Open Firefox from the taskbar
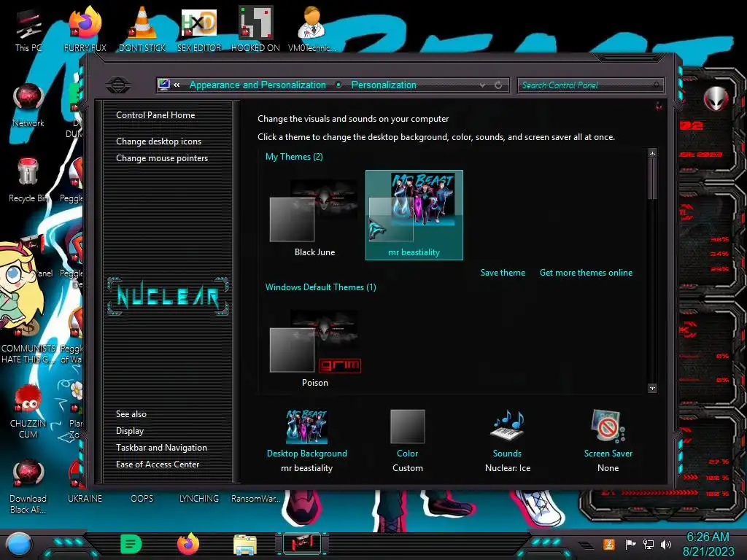 188,544
